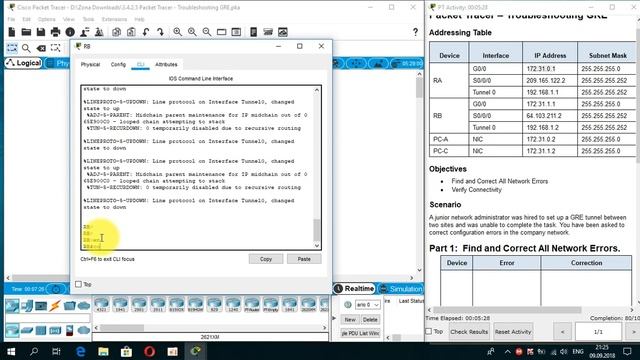
Task: Open Activity Wizard toolbar icon
Action: pos(99,32)
